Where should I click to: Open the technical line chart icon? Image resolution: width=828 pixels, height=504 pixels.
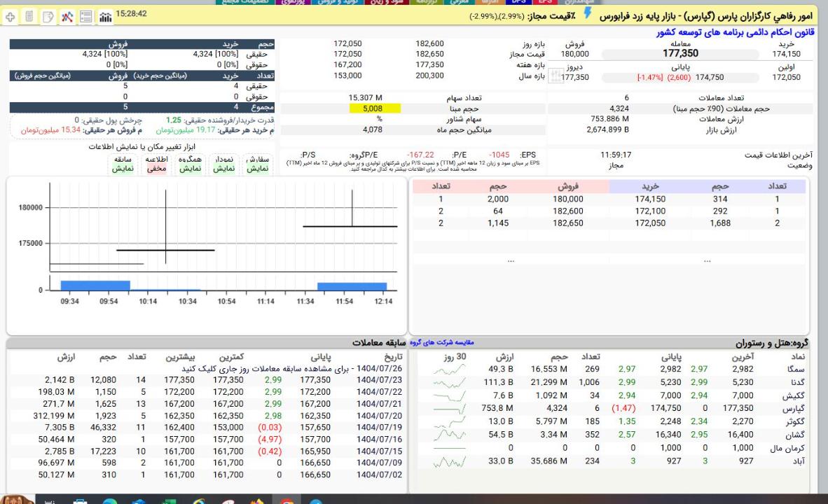67,15
